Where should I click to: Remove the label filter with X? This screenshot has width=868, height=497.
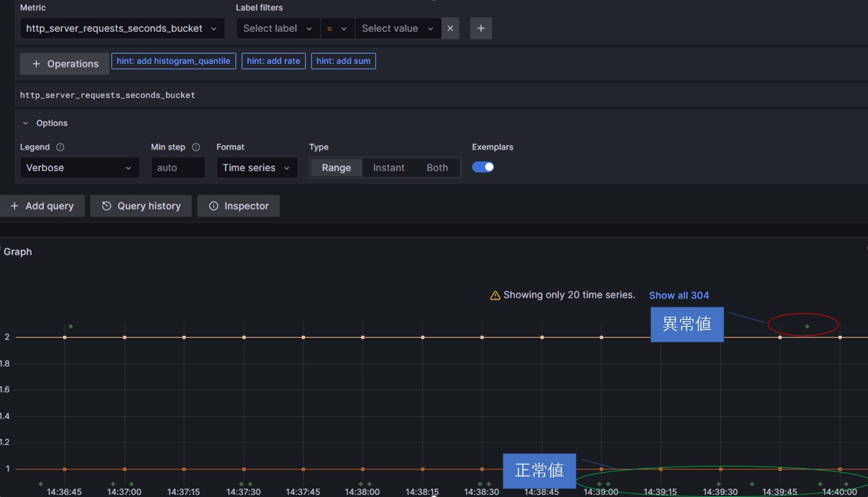click(451, 29)
